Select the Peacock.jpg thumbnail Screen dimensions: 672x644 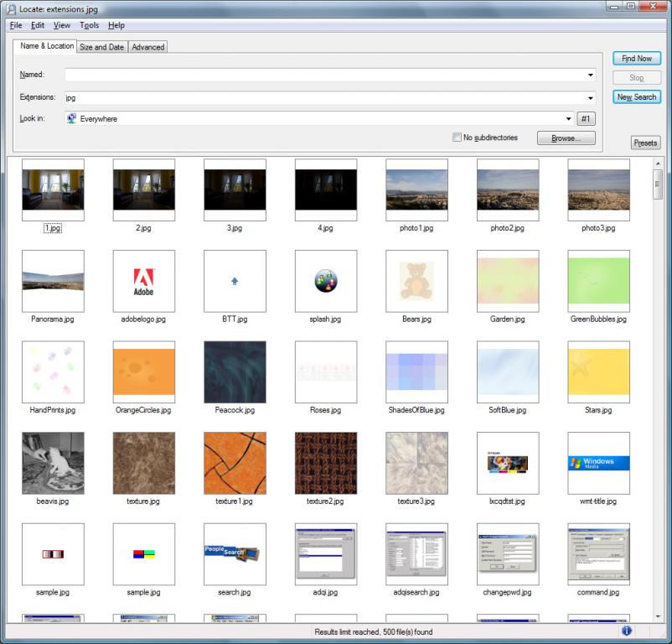point(235,371)
